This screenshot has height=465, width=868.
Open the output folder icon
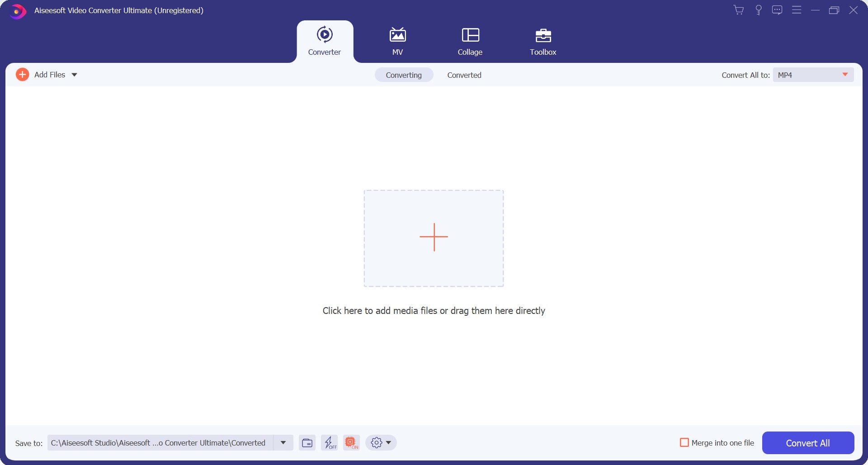tap(307, 443)
